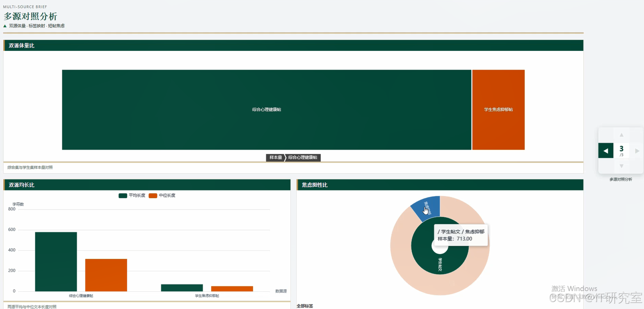Click the 600 y-axis tick label

(12, 230)
